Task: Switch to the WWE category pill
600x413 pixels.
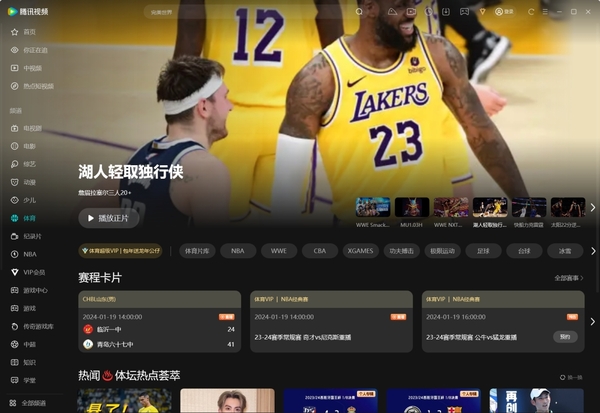Action: [x=279, y=251]
